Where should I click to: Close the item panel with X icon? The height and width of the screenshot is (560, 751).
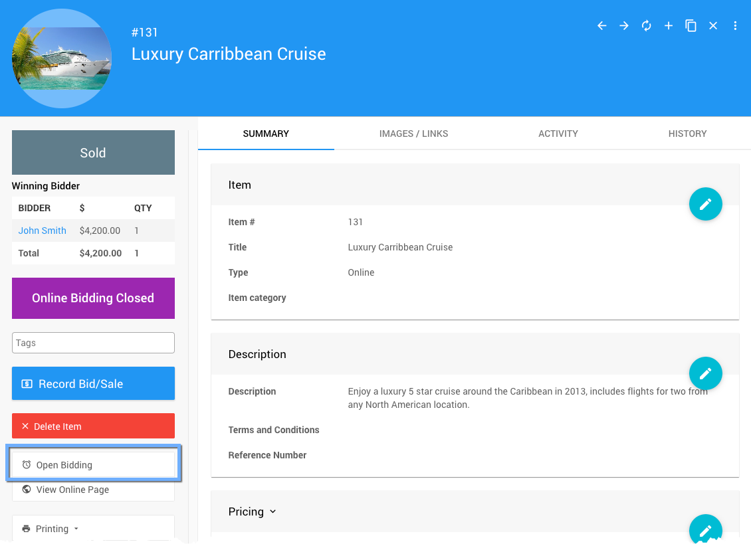[x=713, y=26]
